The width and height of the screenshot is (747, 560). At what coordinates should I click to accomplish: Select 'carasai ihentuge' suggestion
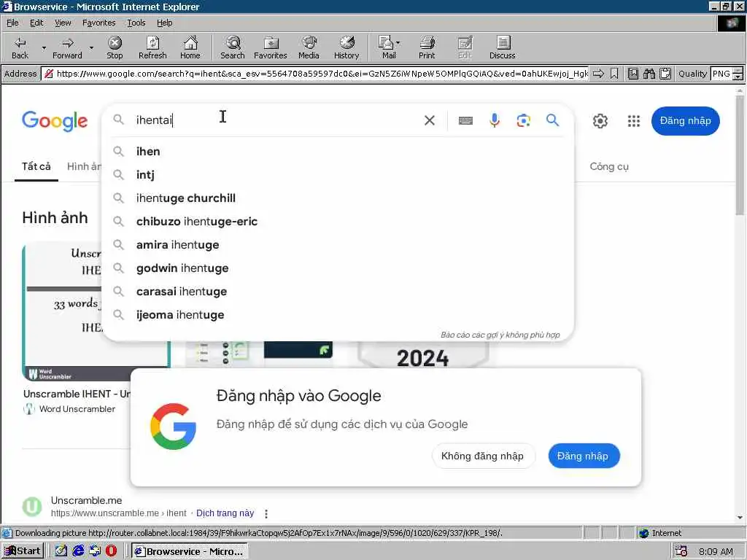tap(337, 292)
